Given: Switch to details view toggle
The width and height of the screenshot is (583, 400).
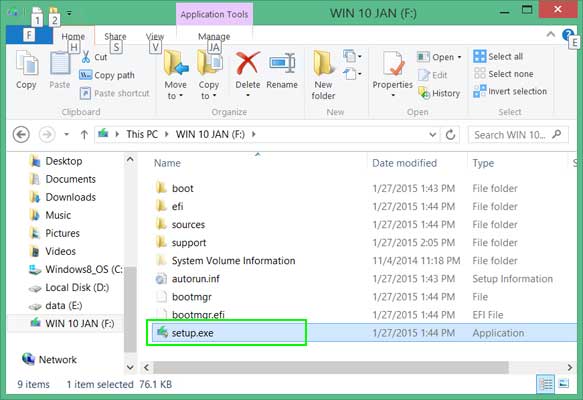Looking at the screenshot, I should (545, 384).
